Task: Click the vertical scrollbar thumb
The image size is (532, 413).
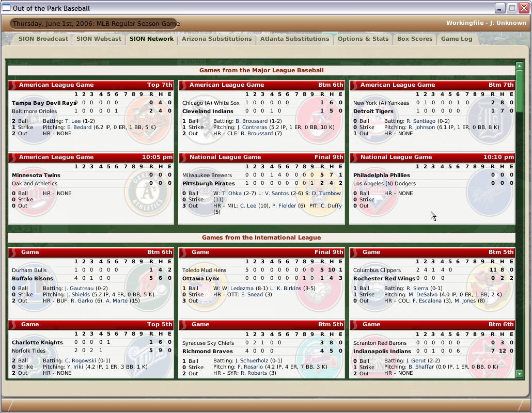Action: coord(520,90)
